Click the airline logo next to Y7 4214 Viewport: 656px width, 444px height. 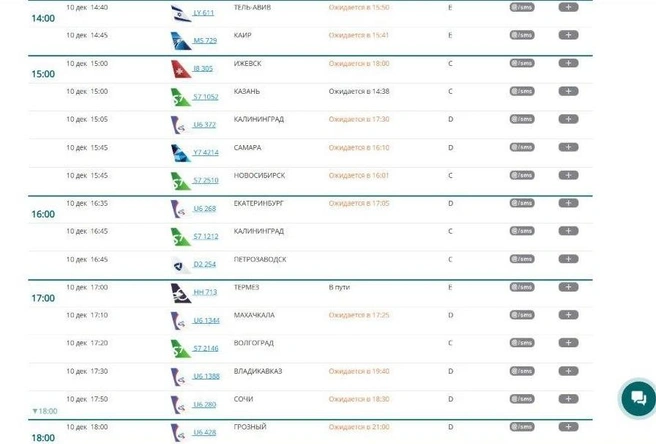[180, 153]
